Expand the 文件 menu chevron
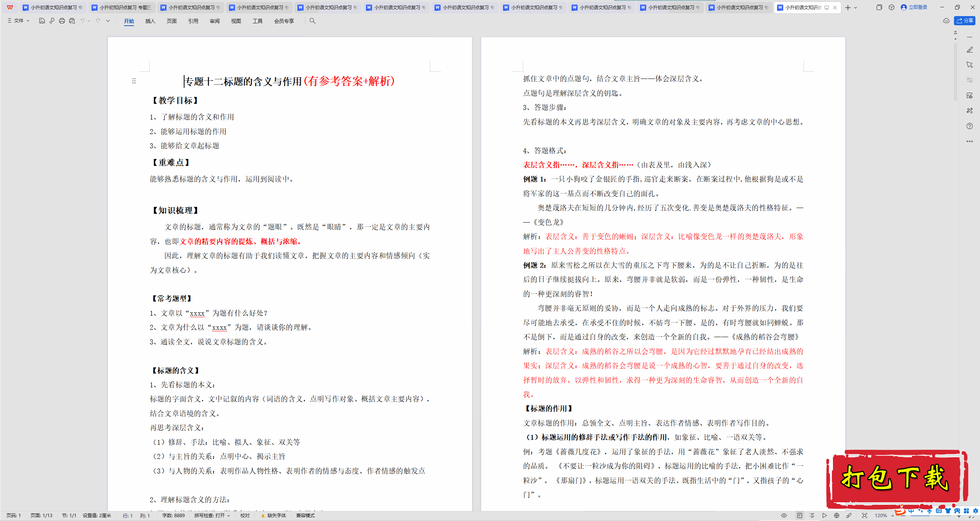Viewport: 980px width, 521px height. [x=28, y=21]
